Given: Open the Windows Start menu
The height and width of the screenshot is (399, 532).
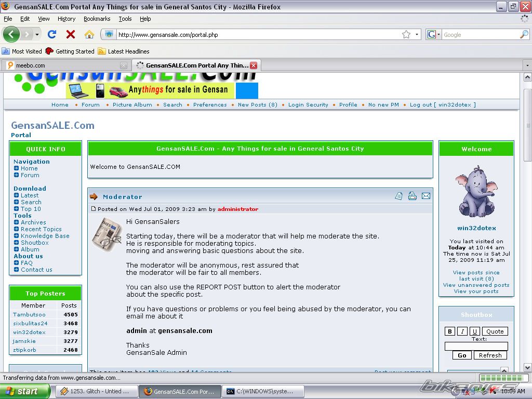Looking at the screenshot, I should pyautogui.click(x=25, y=391).
